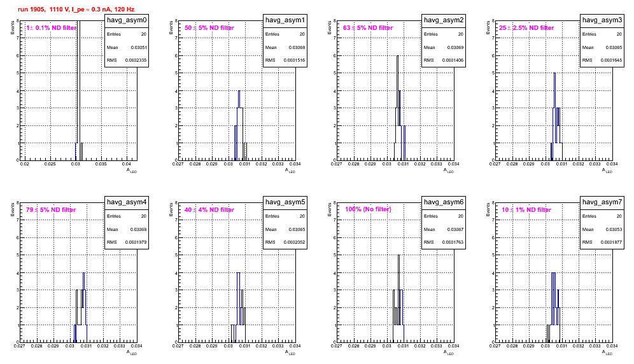Click Entries 20 row in havg_asym4 stats
The height and width of the screenshot is (364, 634).
(x=127, y=216)
